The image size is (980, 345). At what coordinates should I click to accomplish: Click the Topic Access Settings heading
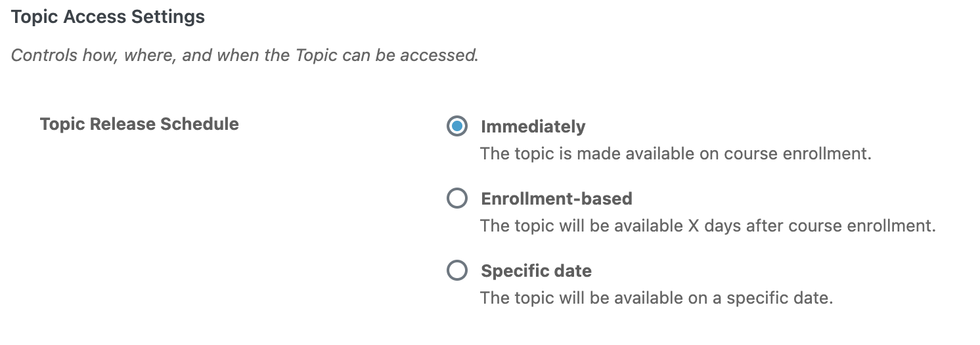coord(108,17)
